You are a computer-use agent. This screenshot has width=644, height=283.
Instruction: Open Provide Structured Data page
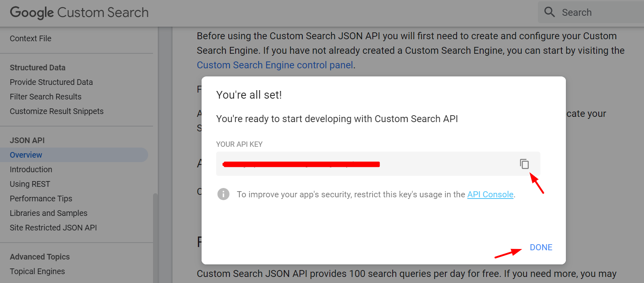51,82
